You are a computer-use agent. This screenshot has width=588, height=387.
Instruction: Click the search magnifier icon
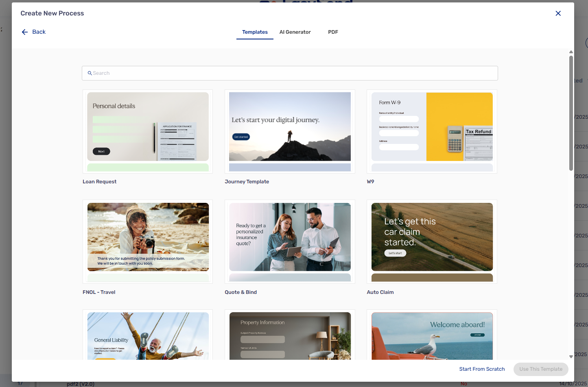(90, 73)
